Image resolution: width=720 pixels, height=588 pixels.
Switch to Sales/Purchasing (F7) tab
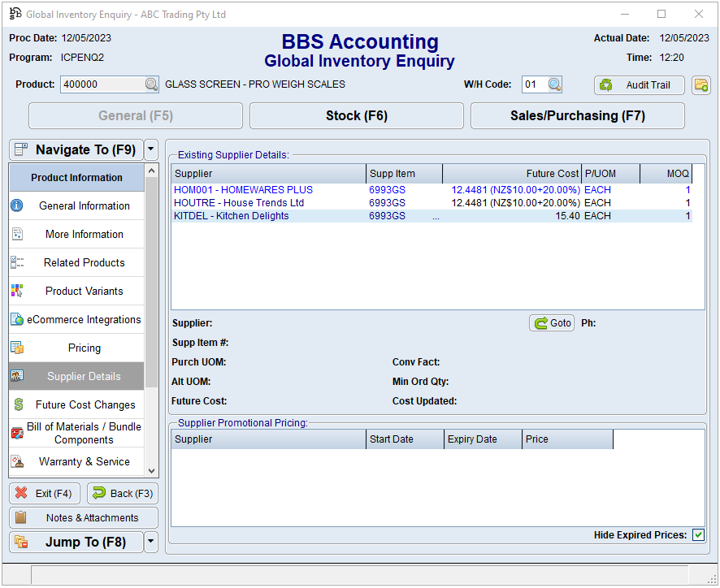(x=577, y=116)
